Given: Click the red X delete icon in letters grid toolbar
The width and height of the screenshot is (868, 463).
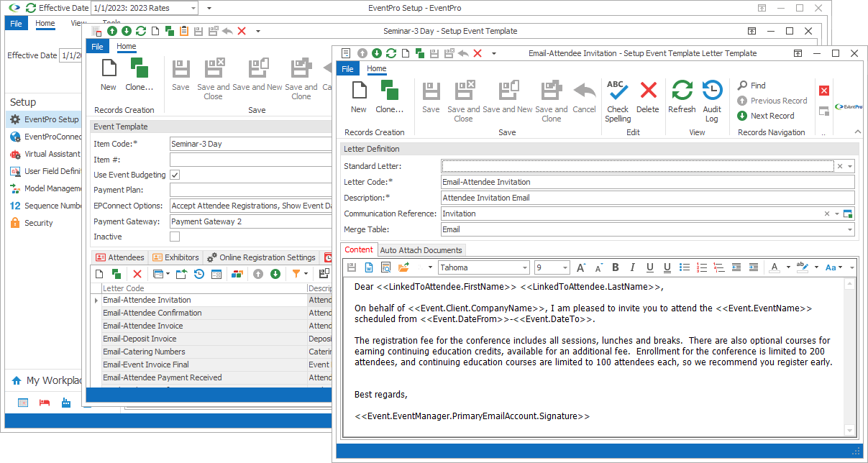Looking at the screenshot, I should (137, 273).
